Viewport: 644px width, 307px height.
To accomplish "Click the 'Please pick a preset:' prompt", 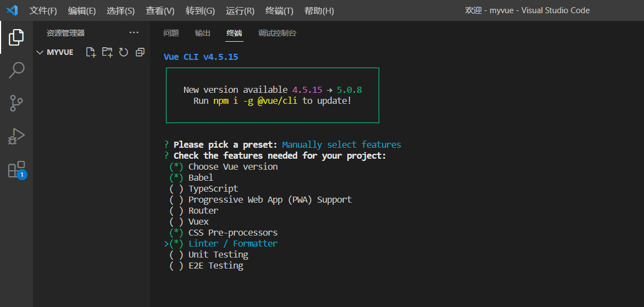I will click(225, 144).
